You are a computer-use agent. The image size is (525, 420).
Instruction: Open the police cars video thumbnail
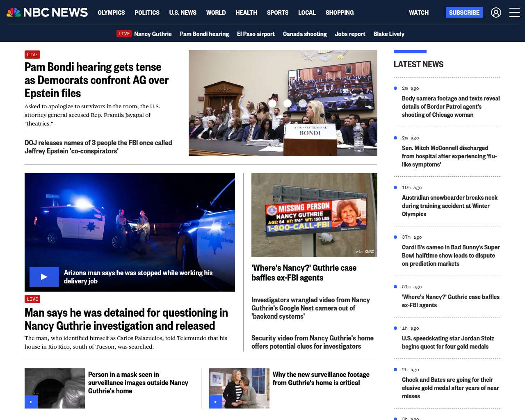130,232
